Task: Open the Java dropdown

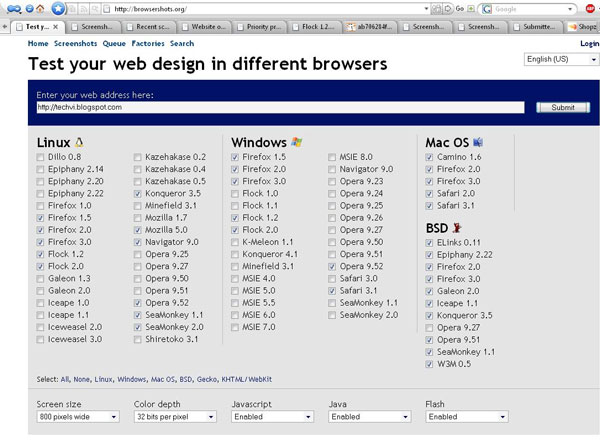Action: click(369, 417)
